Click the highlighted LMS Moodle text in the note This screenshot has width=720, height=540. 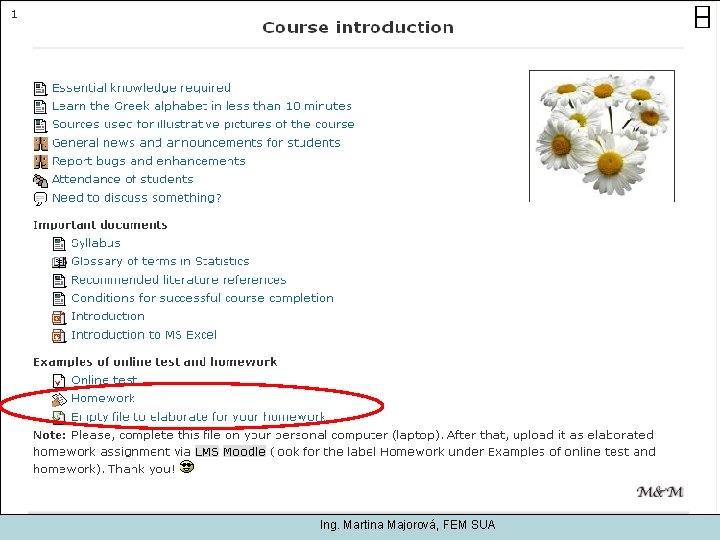coord(231,451)
